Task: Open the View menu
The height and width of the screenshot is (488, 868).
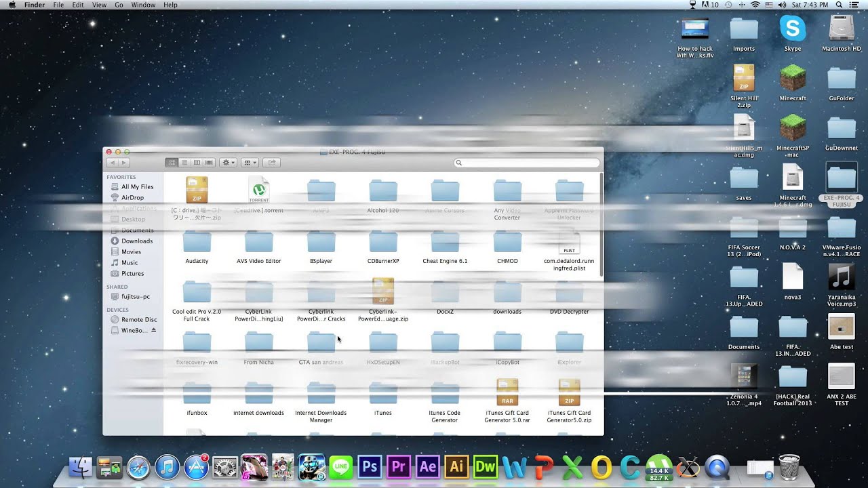Action: click(99, 5)
